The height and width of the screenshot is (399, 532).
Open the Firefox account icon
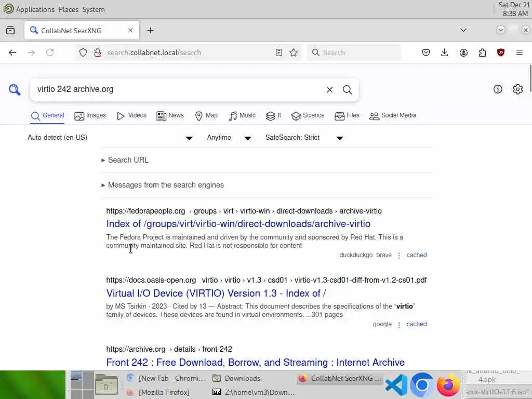[463, 52]
